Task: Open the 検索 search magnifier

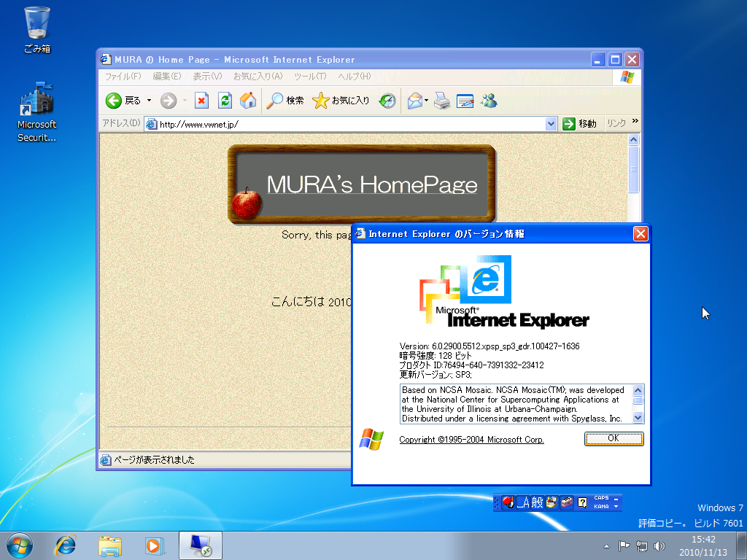Action: coord(285,101)
